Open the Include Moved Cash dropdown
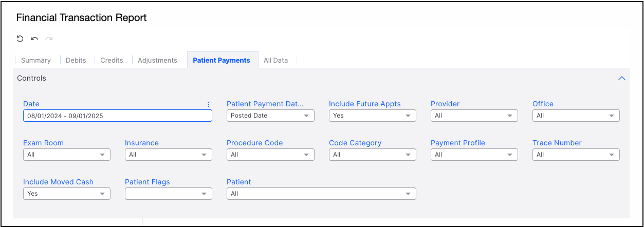 pos(67,194)
